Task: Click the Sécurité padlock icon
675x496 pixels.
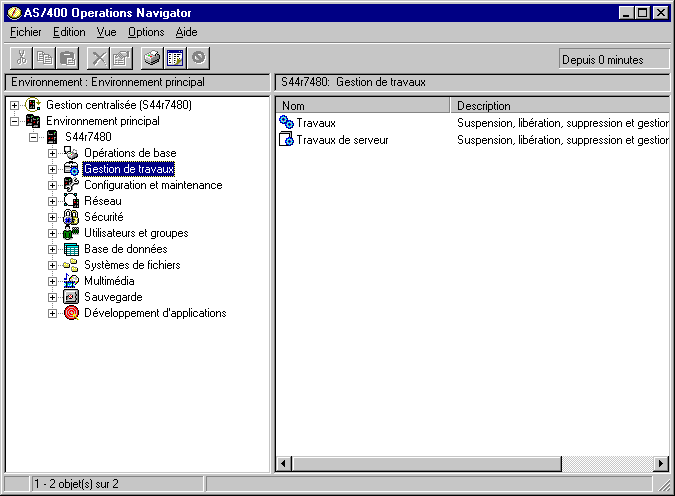Action: (71, 217)
